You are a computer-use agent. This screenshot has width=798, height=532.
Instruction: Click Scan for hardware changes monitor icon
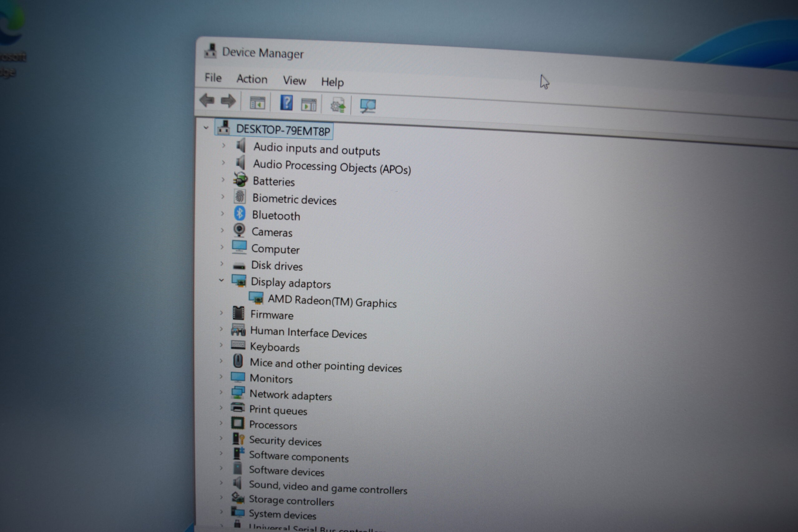click(x=368, y=106)
